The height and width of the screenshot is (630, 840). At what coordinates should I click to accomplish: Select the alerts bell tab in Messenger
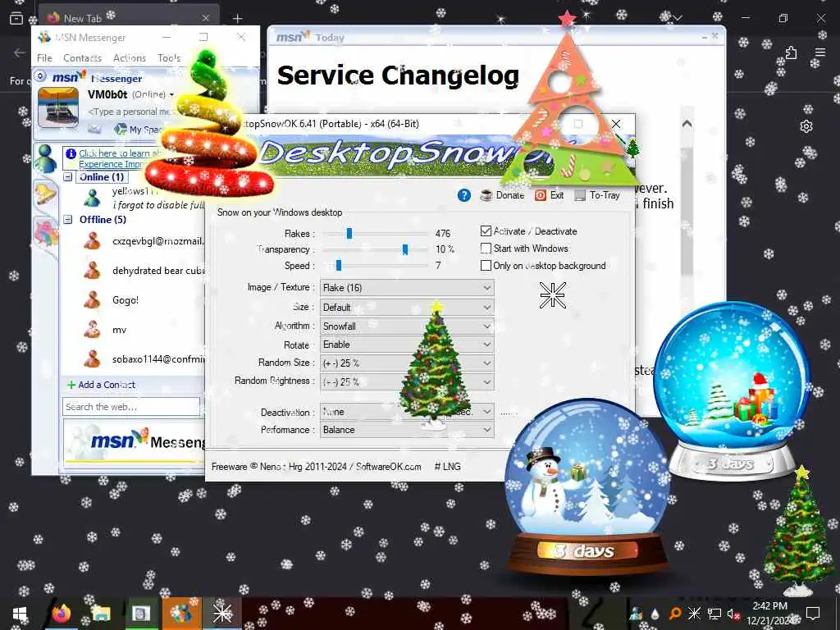click(45, 193)
